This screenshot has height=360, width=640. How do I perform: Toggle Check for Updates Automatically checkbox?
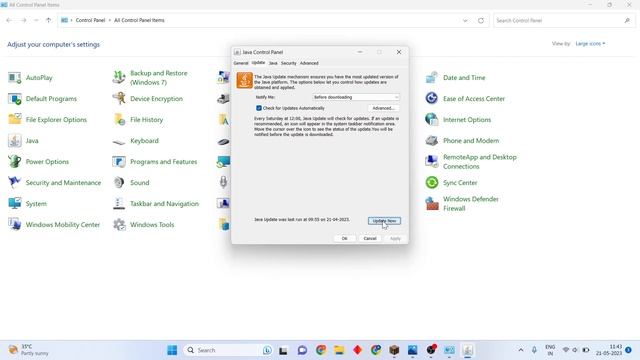tap(259, 108)
